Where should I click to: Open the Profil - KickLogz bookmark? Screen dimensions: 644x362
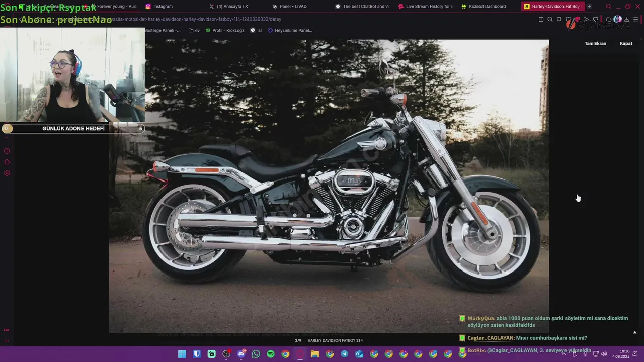click(x=225, y=30)
